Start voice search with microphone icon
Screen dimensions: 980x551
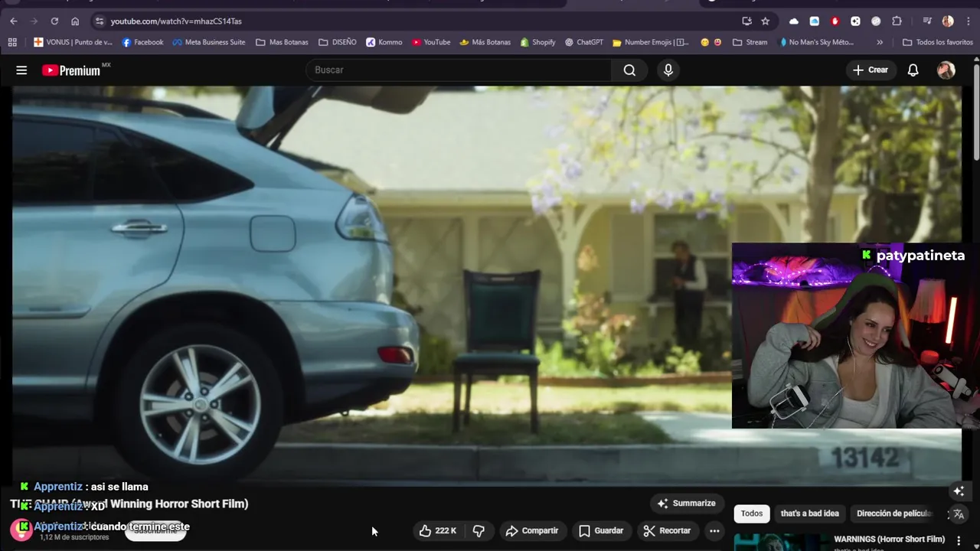[x=668, y=70]
